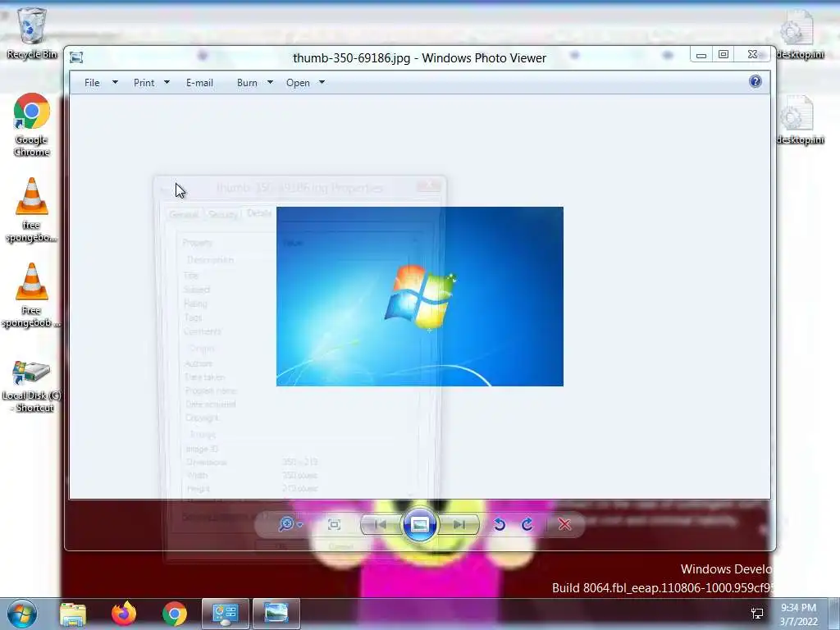Expand the File menu dropdown arrow
Viewport: 840px width, 630px height.
click(115, 83)
